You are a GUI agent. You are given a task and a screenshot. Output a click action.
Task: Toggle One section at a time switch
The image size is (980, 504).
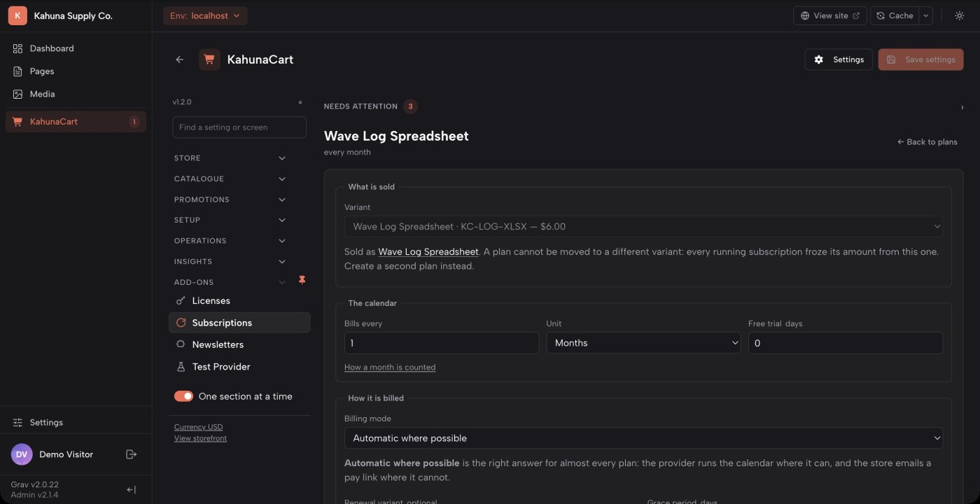click(183, 396)
